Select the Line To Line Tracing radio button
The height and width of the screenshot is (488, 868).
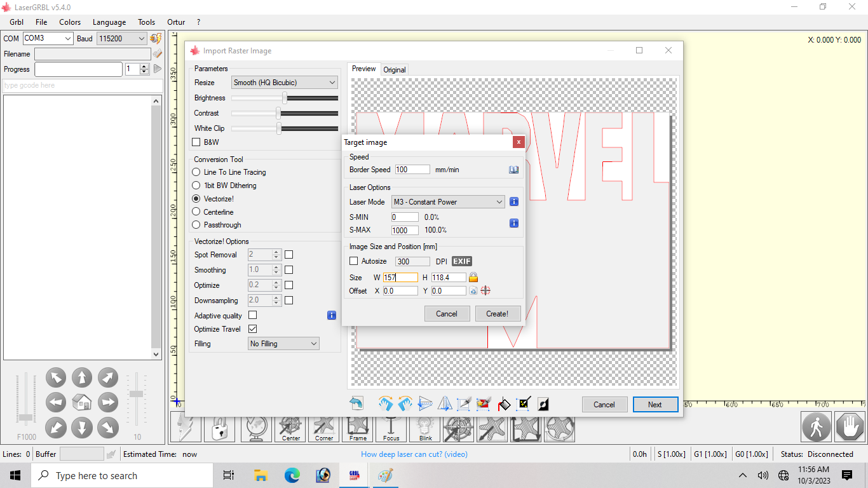point(196,172)
